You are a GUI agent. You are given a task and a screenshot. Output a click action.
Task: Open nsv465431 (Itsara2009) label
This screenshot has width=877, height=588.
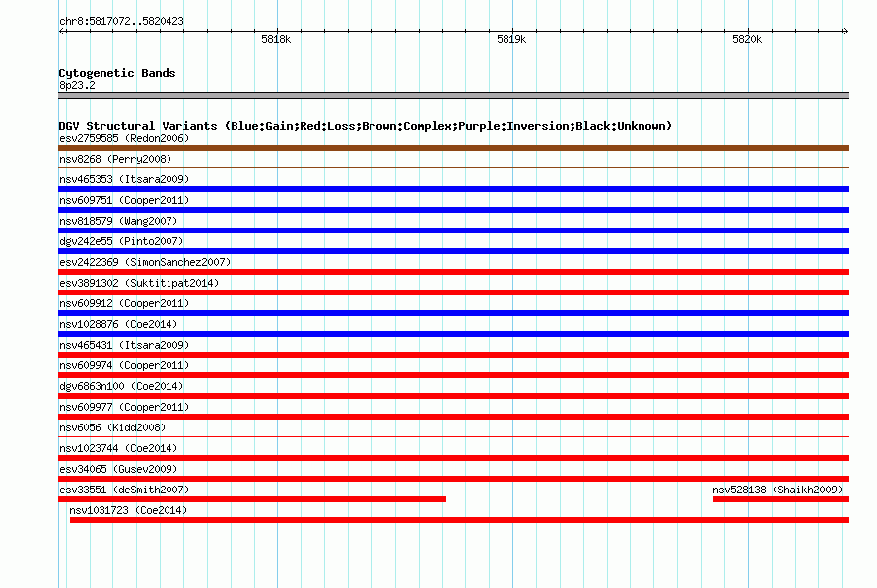coord(124,345)
